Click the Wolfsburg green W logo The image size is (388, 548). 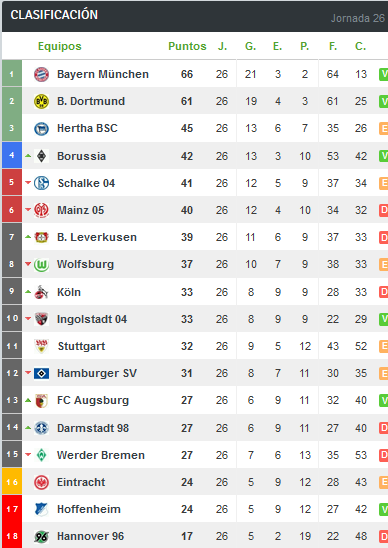41,265
